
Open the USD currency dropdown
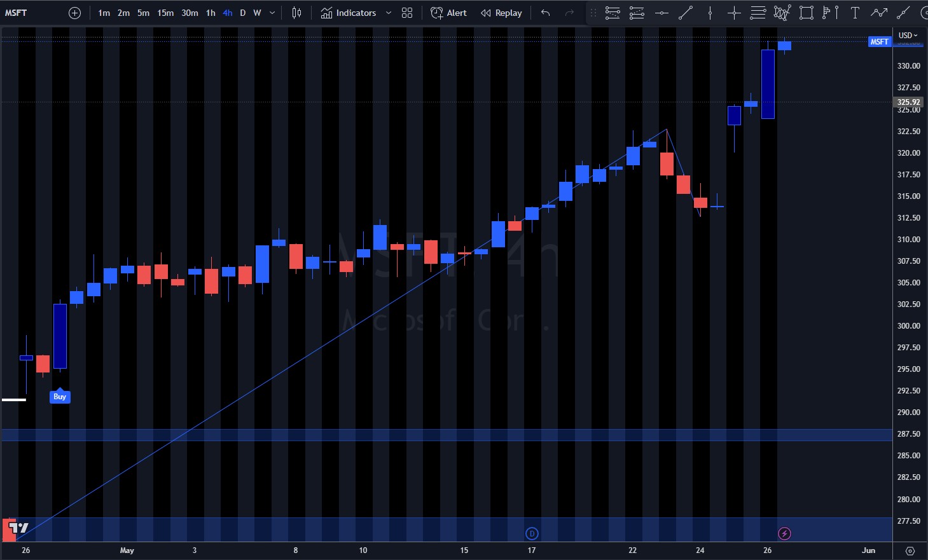(908, 36)
